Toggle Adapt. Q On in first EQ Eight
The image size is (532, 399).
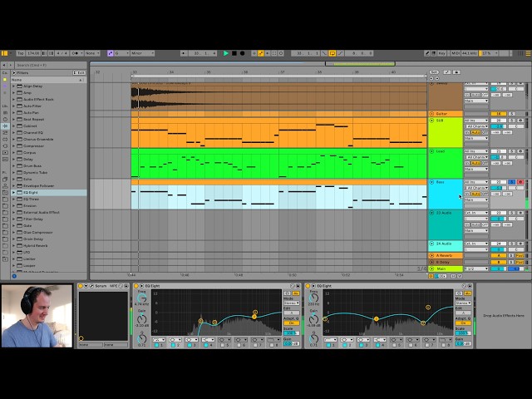pyautogui.click(x=292, y=323)
